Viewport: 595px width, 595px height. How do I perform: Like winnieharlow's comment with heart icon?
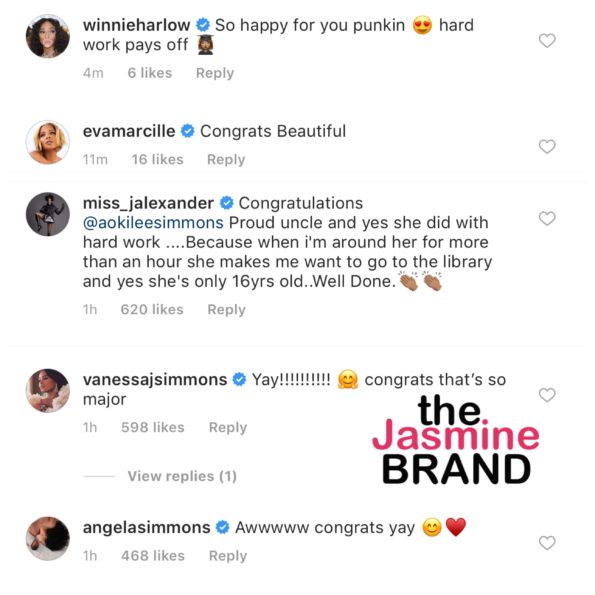coord(547,41)
